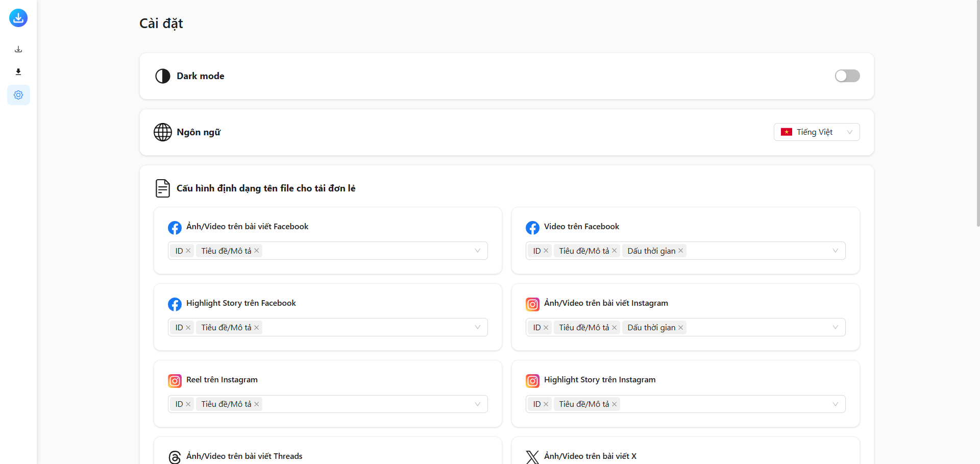Click Facebook icon for Video trên Facebook
Viewport: 980px width, 464px height.
(532, 228)
